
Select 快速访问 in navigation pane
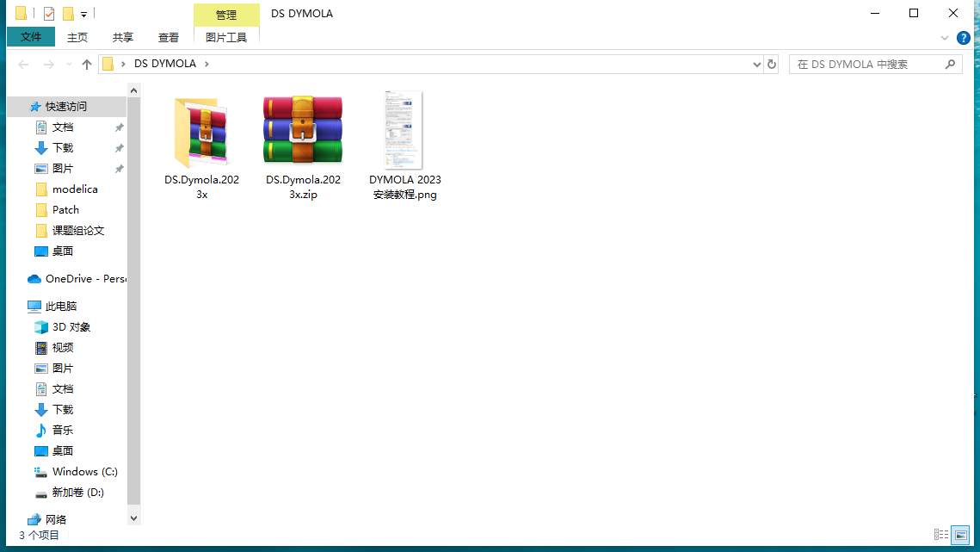point(66,107)
